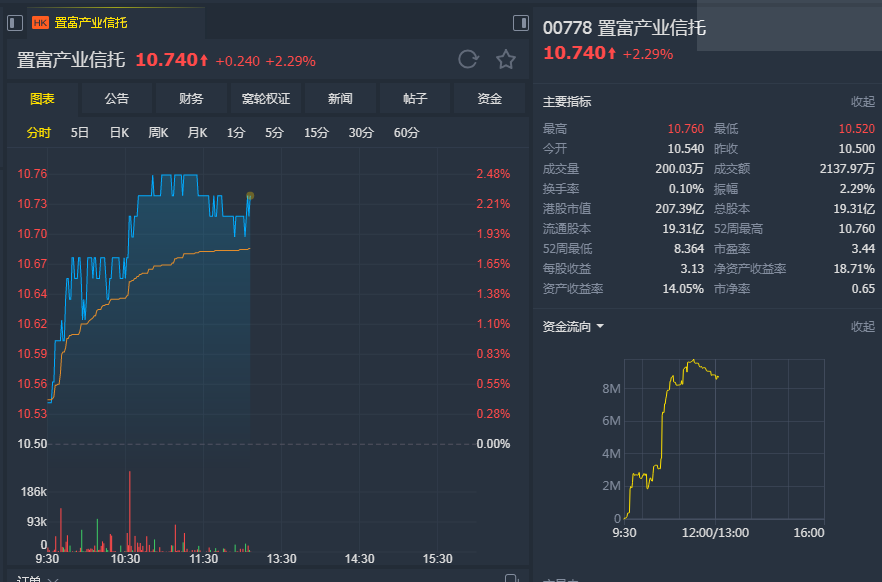Refresh the stock quote data
The image size is (882, 582).
pos(467,60)
